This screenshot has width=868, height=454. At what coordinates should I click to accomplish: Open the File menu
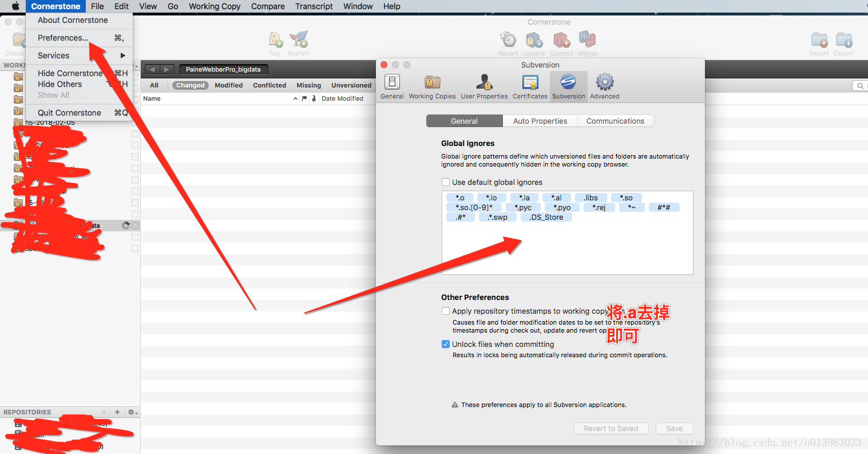97,6
